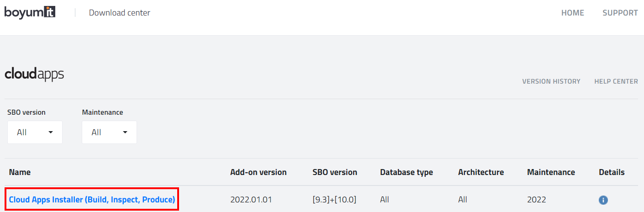Expand the Maintenance filter dropdown
The width and height of the screenshot is (644, 212).
[x=110, y=132]
